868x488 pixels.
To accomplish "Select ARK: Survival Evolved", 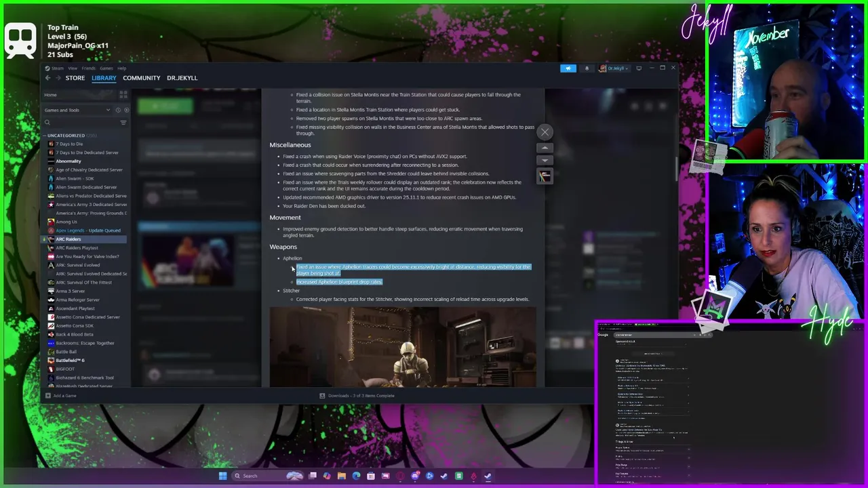I will point(77,265).
